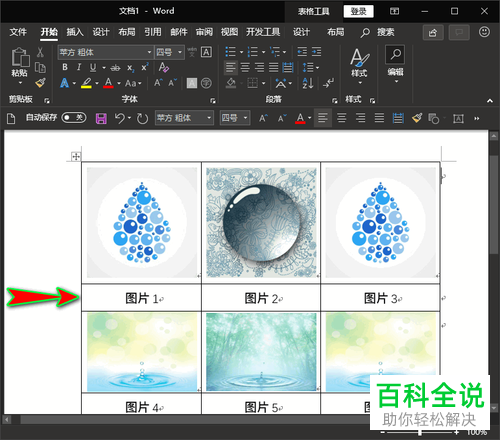Viewport: 500px width, 440px height.
Task: Clear all formatting eraser icon
Action: click(164, 67)
